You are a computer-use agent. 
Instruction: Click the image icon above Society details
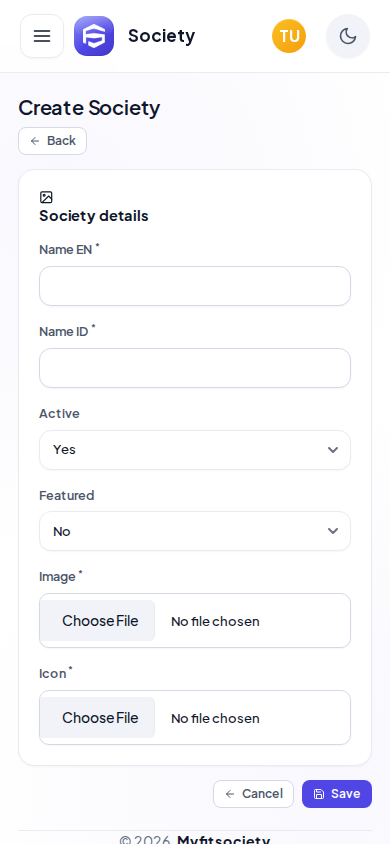(x=46, y=198)
